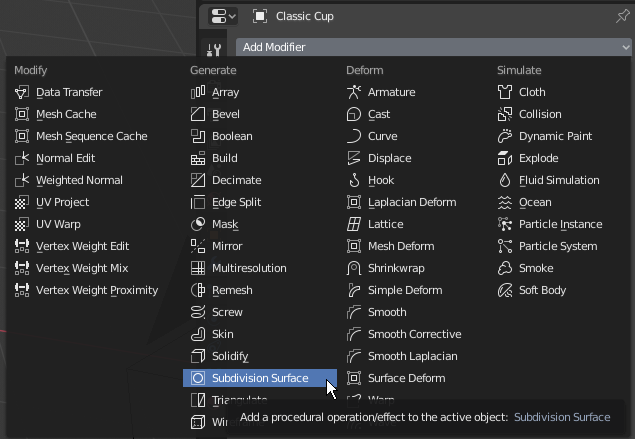Click the Subdivision Surface icon
Screen dimensions: 635x439
tap(198, 378)
